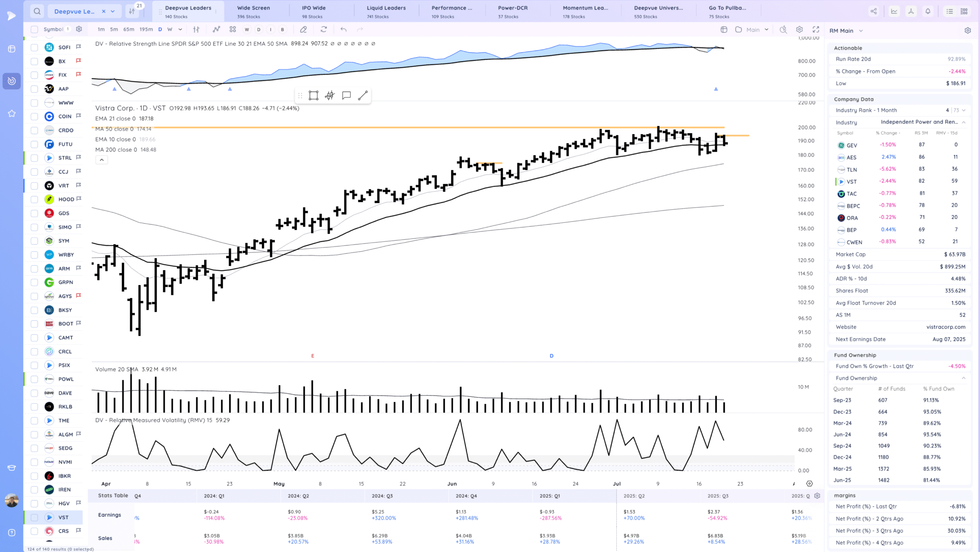Click the fullscreen chart icon
The height and width of the screenshot is (552, 980).
[816, 29]
